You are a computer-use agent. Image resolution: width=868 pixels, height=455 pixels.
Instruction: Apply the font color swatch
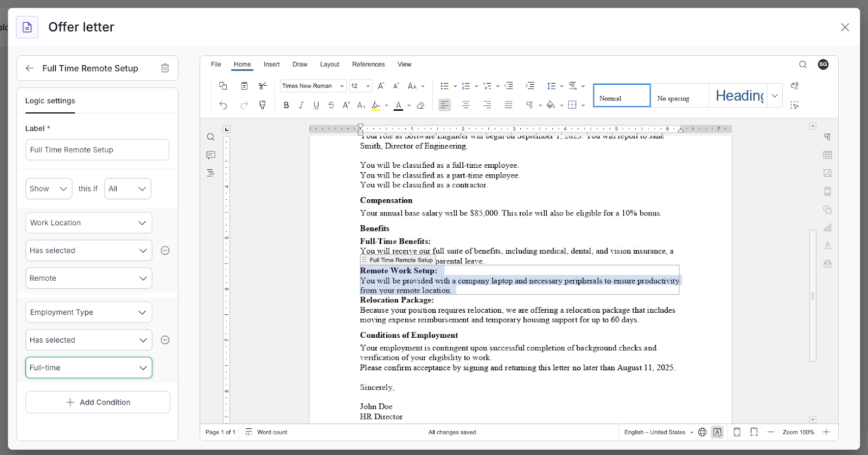click(398, 105)
